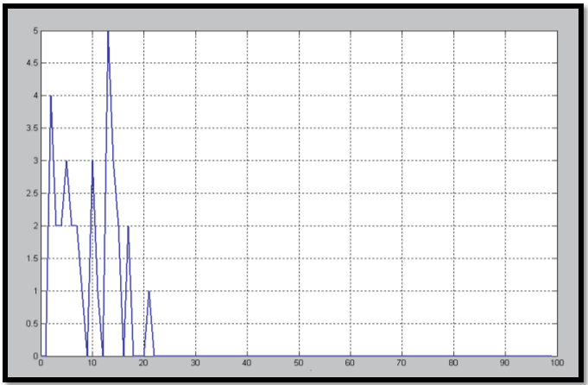Select y-axis tick label 2.5
The image size is (588, 385).
[31, 193]
